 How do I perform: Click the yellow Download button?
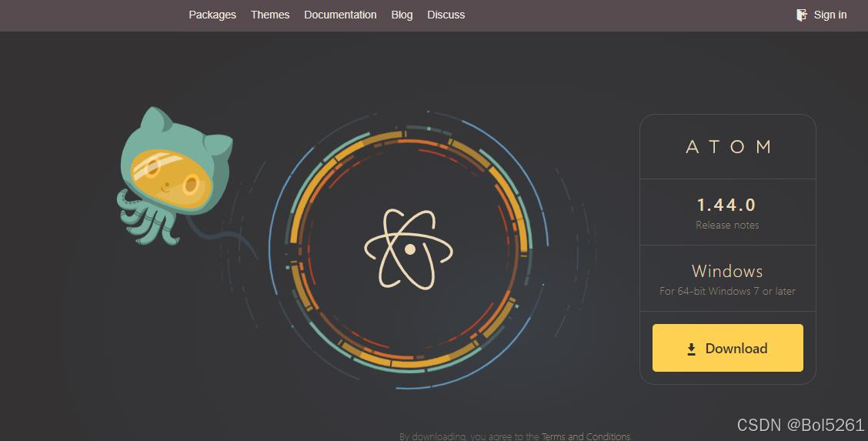tap(727, 348)
